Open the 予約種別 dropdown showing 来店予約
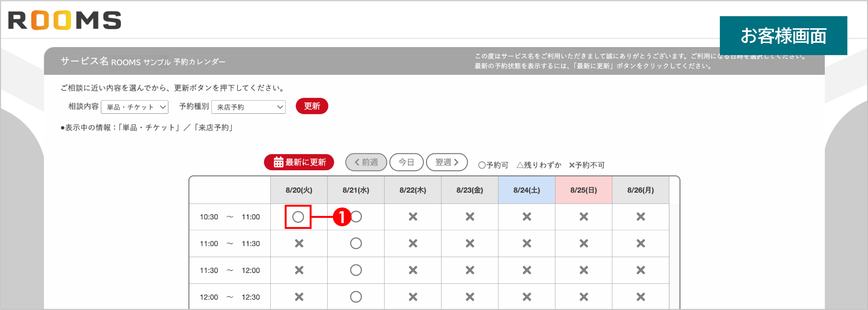 248,107
